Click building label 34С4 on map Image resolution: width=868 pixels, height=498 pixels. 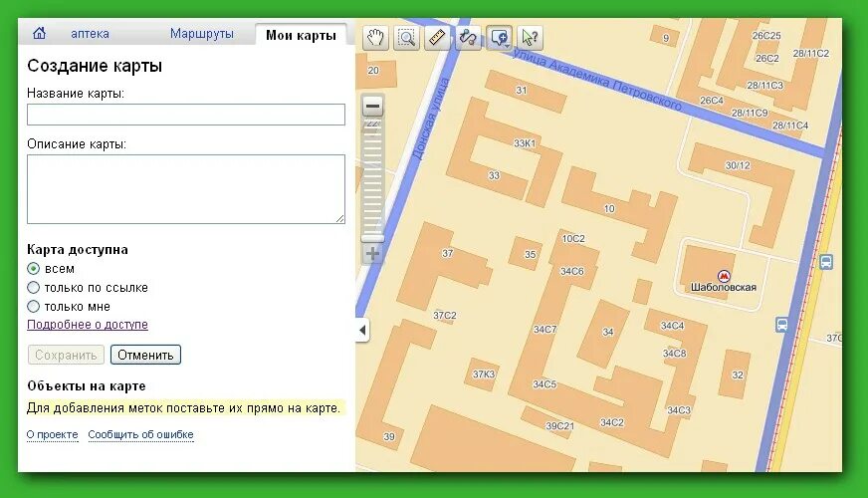[673, 326]
